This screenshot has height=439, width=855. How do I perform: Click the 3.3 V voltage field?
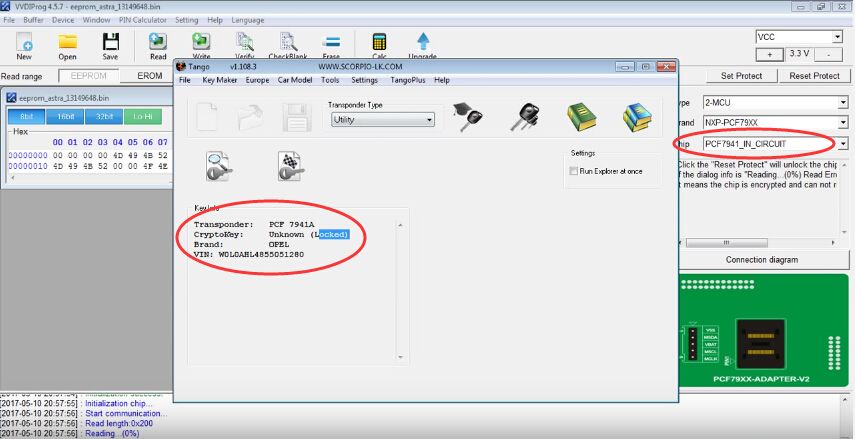(x=799, y=55)
